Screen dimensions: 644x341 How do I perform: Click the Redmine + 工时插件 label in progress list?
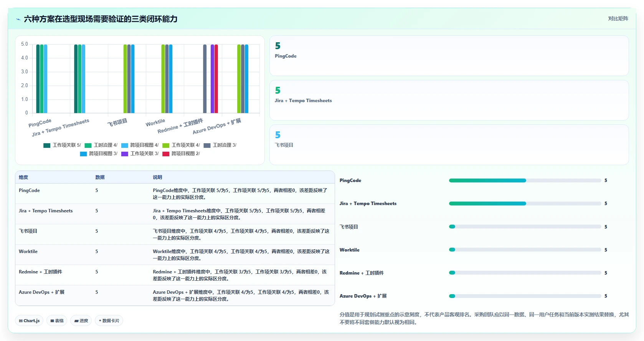[362, 273]
